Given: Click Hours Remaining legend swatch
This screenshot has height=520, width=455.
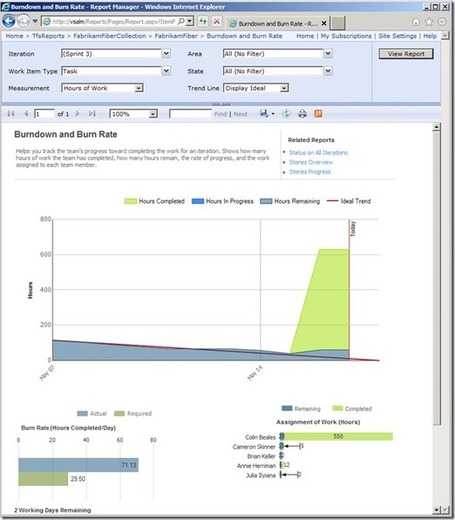Looking at the screenshot, I should 266,201.
